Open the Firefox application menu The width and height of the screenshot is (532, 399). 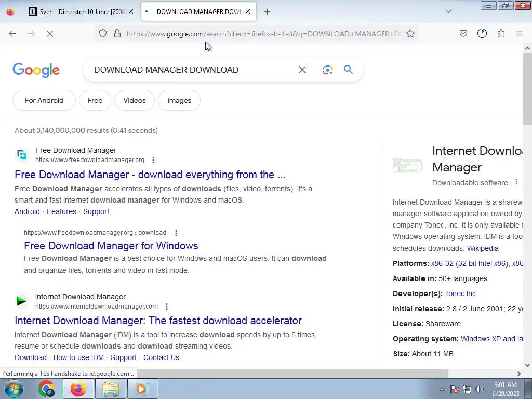pos(520,33)
